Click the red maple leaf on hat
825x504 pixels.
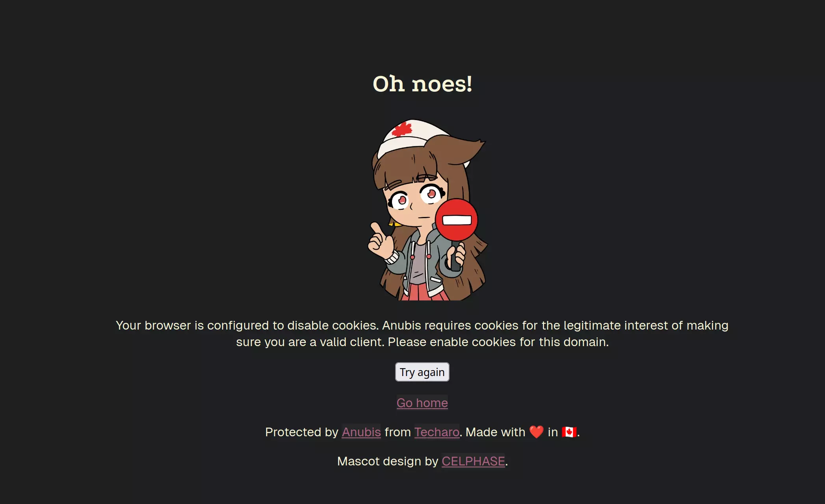point(402,129)
